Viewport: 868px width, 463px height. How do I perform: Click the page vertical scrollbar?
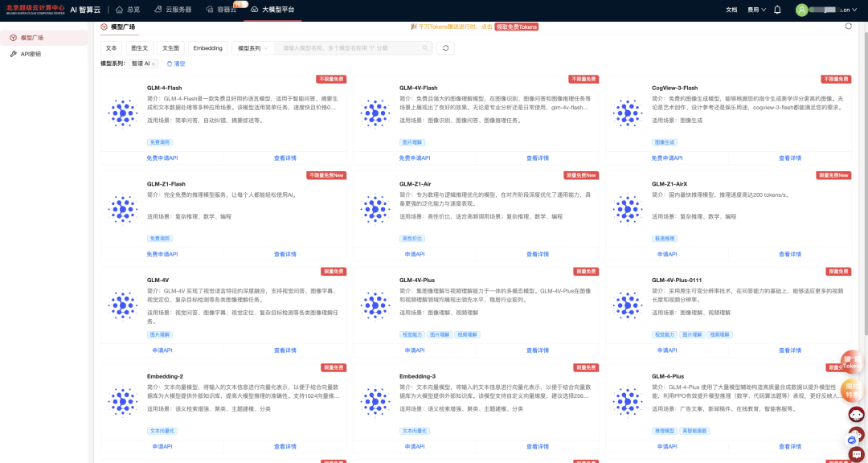click(866, 182)
